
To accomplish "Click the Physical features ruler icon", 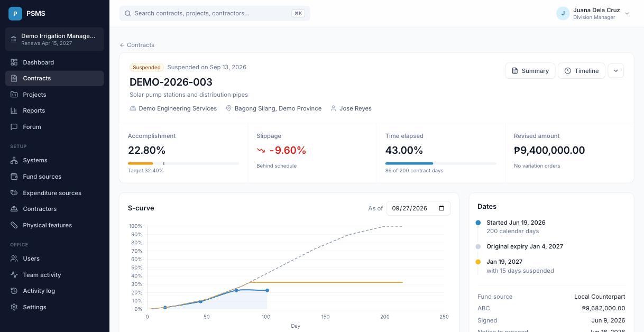I will tap(14, 225).
